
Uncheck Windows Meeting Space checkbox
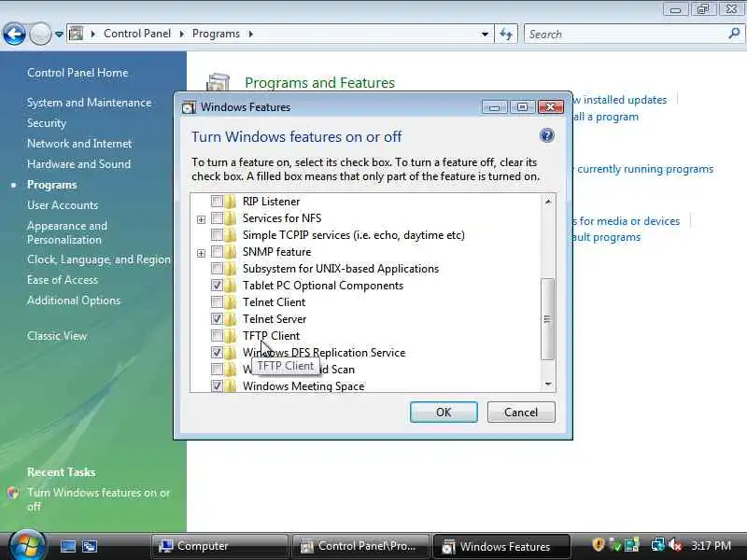[217, 386]
